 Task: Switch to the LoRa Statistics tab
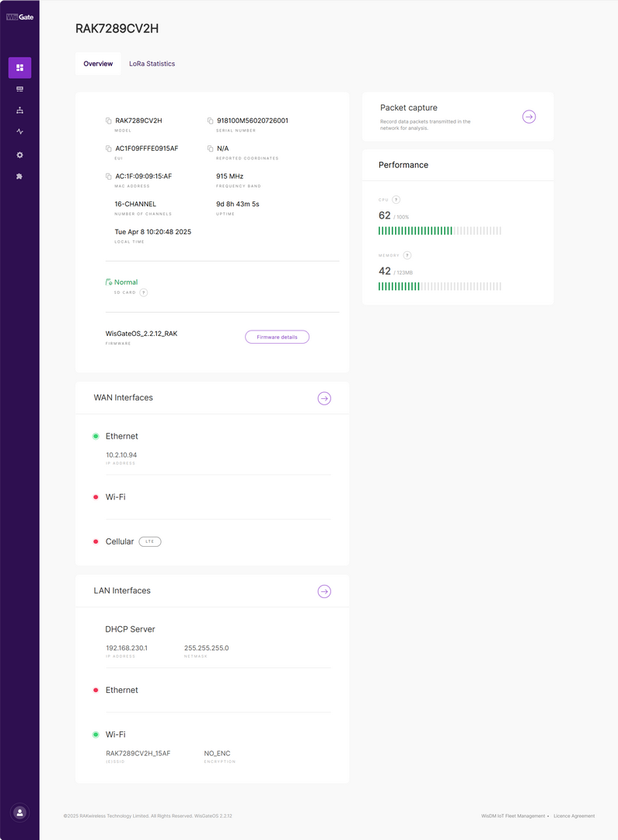pyautogui.click(x=152, y=64)
